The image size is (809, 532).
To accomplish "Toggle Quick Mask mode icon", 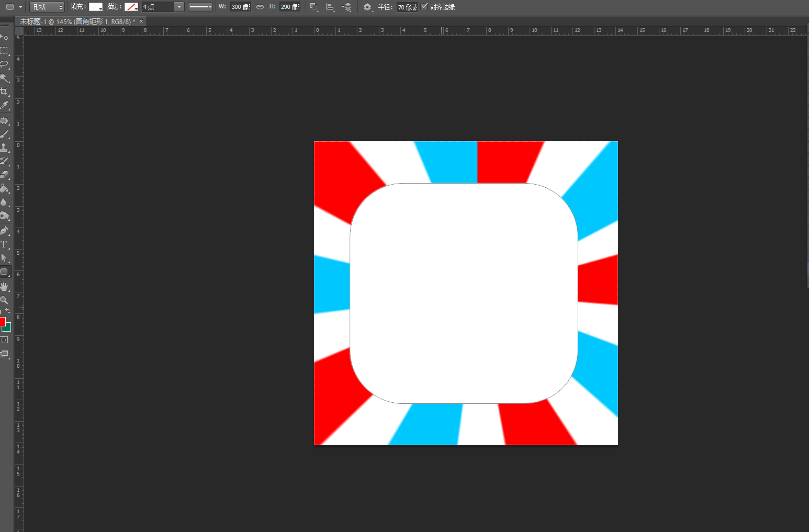I will [x=4, y=340].
